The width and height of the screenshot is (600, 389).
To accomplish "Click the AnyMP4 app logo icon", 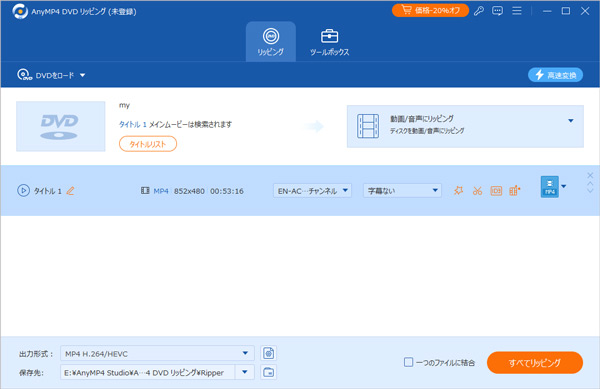I will click(x=20, y=11).
